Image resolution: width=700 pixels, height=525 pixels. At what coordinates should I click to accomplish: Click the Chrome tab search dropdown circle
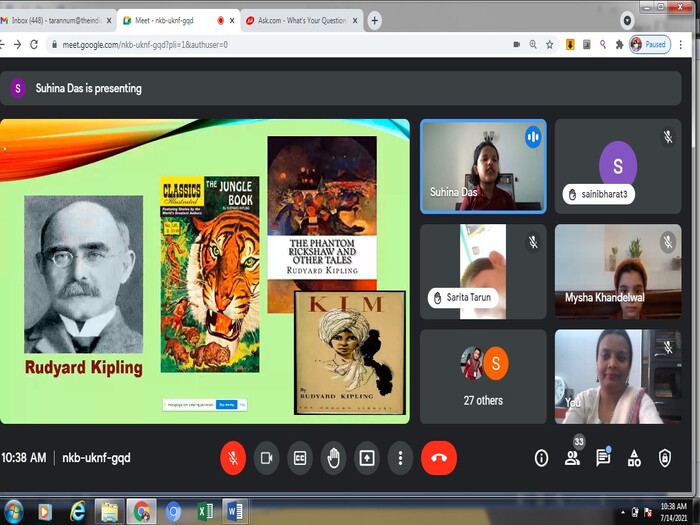627,21
